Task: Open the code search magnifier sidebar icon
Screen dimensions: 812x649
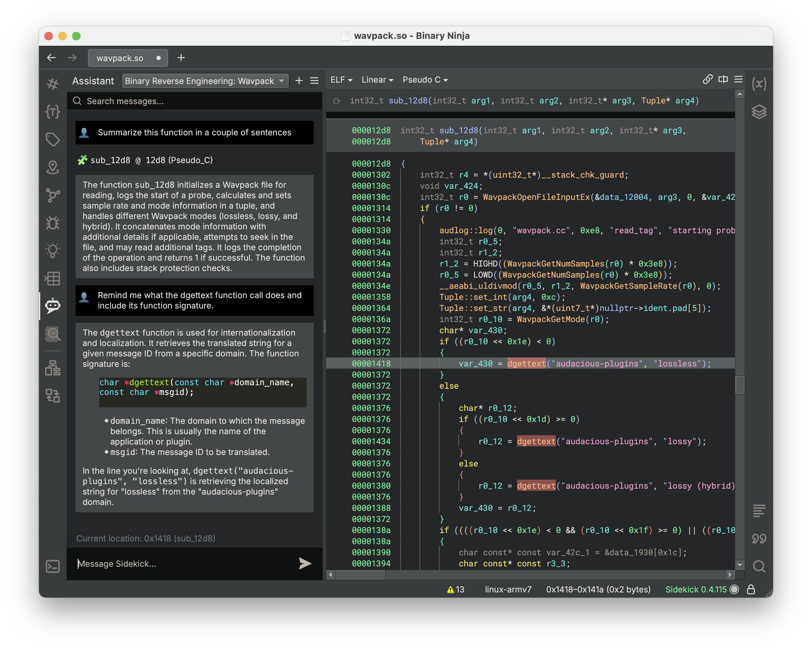Action: (53, 334)
